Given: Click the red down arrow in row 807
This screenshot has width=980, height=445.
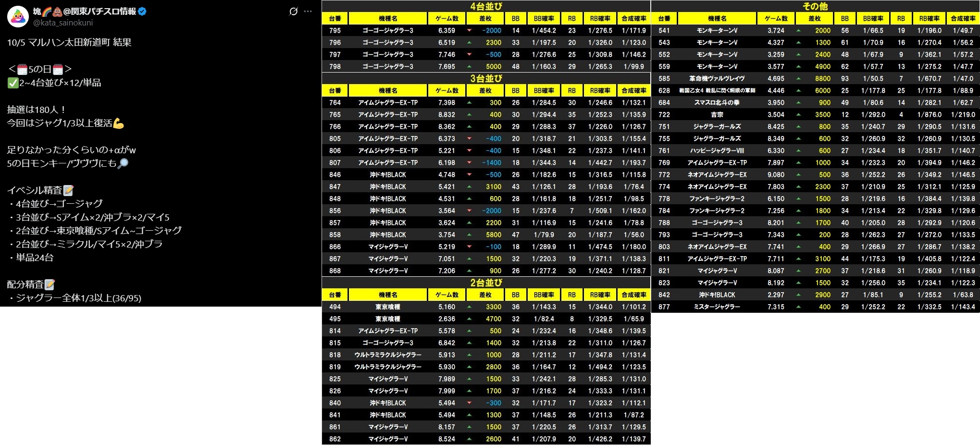Looking at the screenshot, I should click(x=469, y=162).
